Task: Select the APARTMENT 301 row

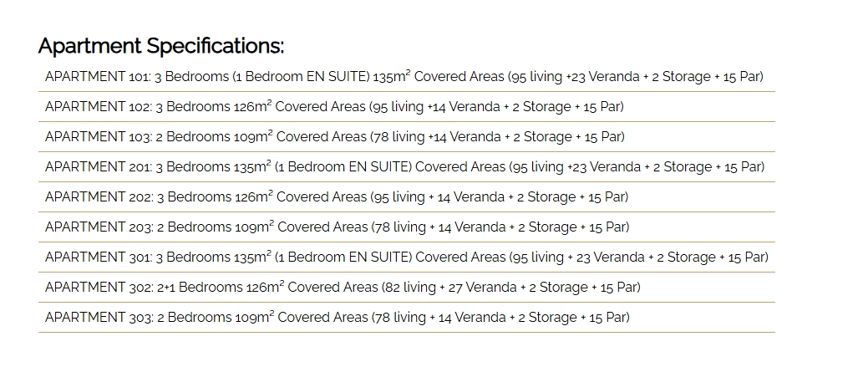Action: [x=406, y=257]
